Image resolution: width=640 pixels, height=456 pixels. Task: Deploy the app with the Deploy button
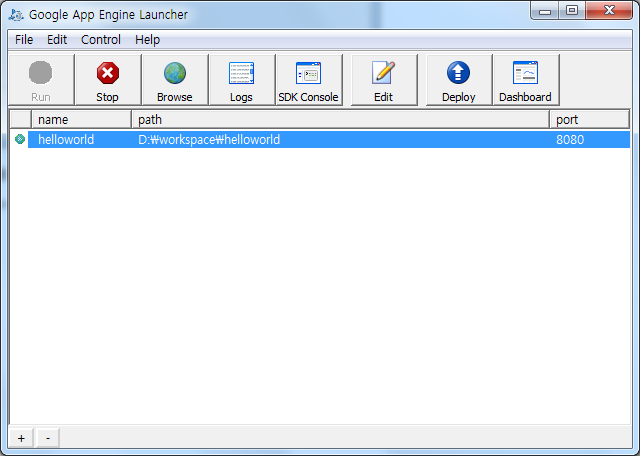(x=459, y=80)
